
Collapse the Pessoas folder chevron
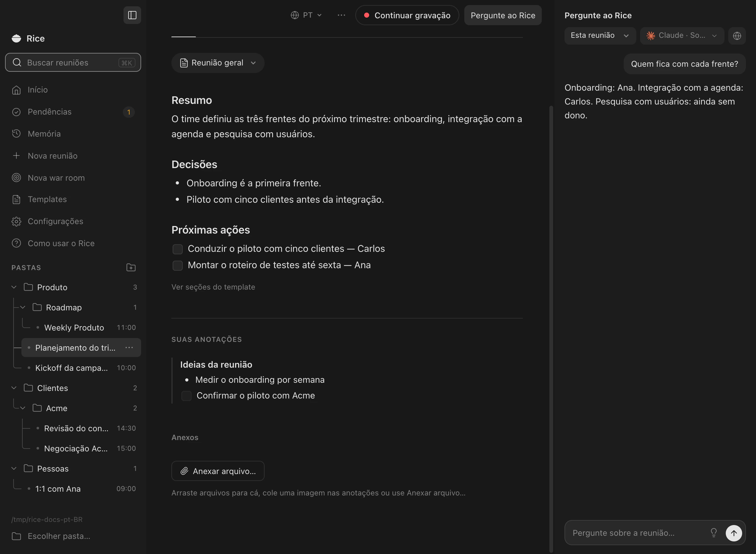coord(14,468)
